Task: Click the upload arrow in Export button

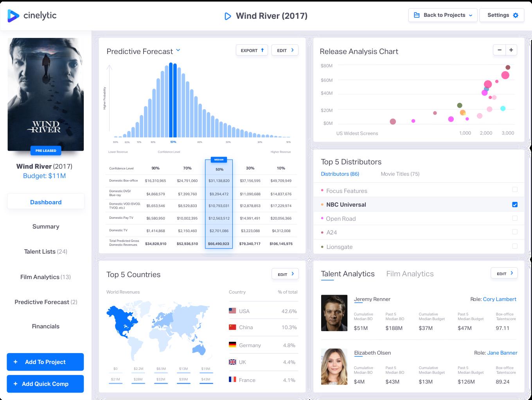Action: coord(262,50)
